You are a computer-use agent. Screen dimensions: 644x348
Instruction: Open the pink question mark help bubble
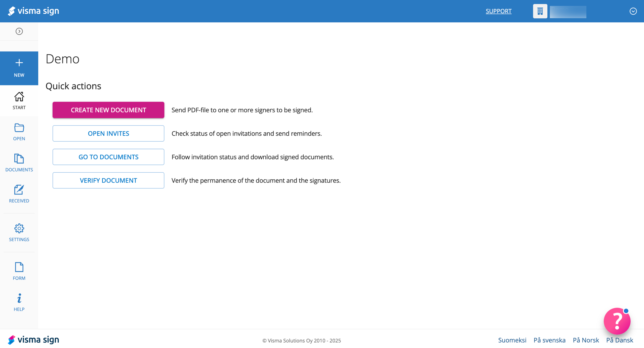point(617,321)
